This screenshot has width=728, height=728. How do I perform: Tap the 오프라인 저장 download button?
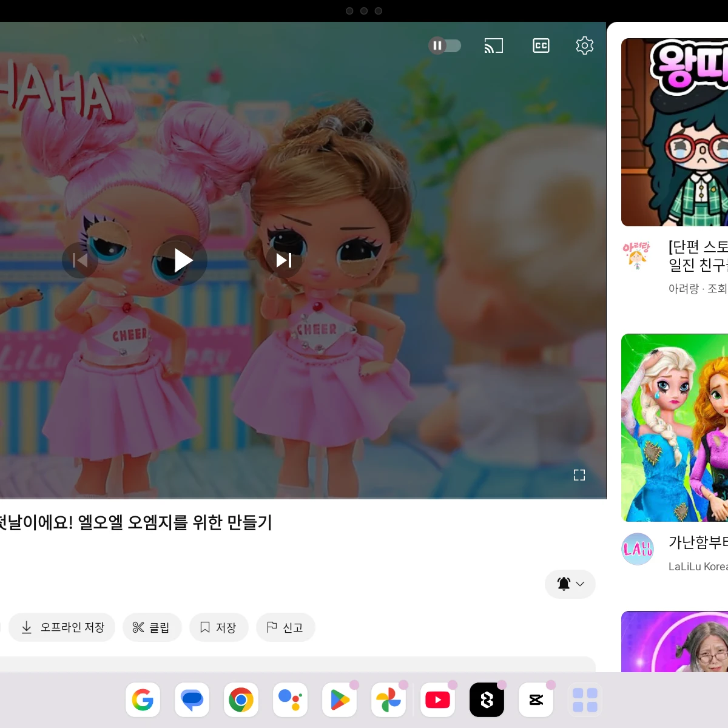[62, 627]
